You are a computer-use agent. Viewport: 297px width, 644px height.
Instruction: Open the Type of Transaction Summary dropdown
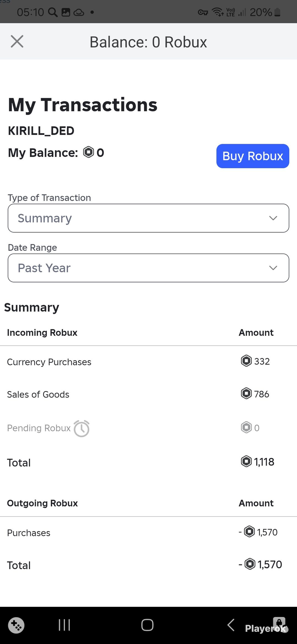click(148, 218)
